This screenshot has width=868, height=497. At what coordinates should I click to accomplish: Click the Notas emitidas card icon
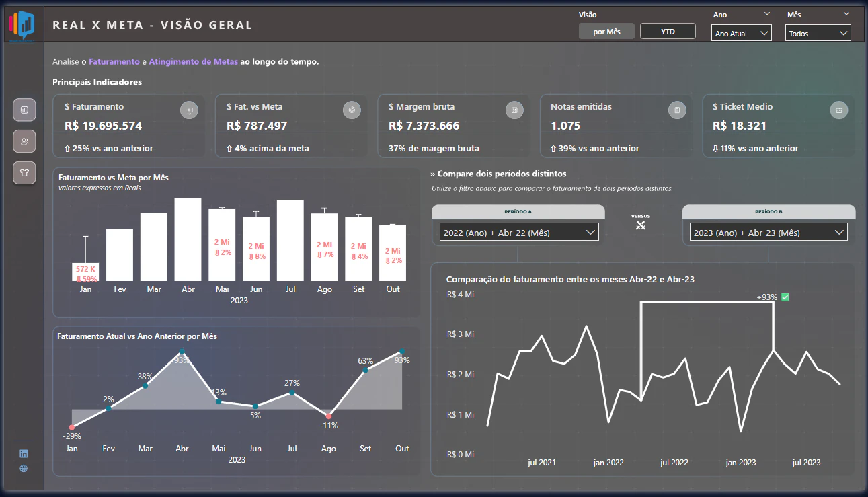(677, 110)
